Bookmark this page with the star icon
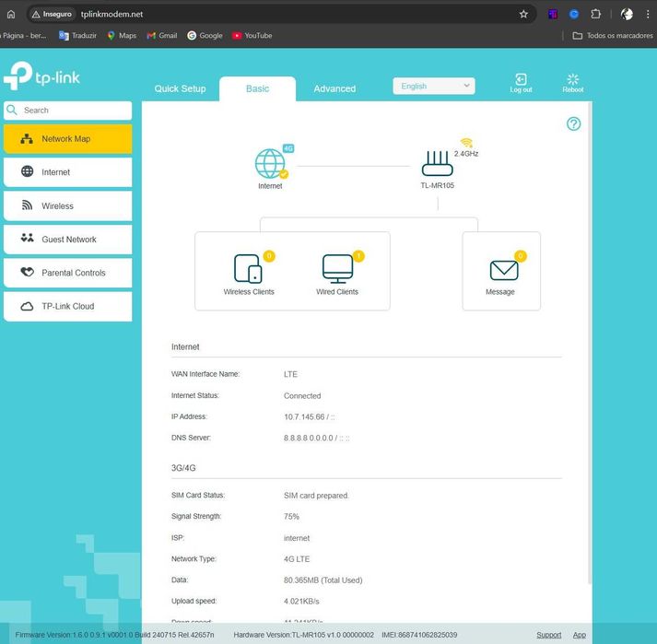The width and height of the screenshot is (657, 644). [523, 14]
